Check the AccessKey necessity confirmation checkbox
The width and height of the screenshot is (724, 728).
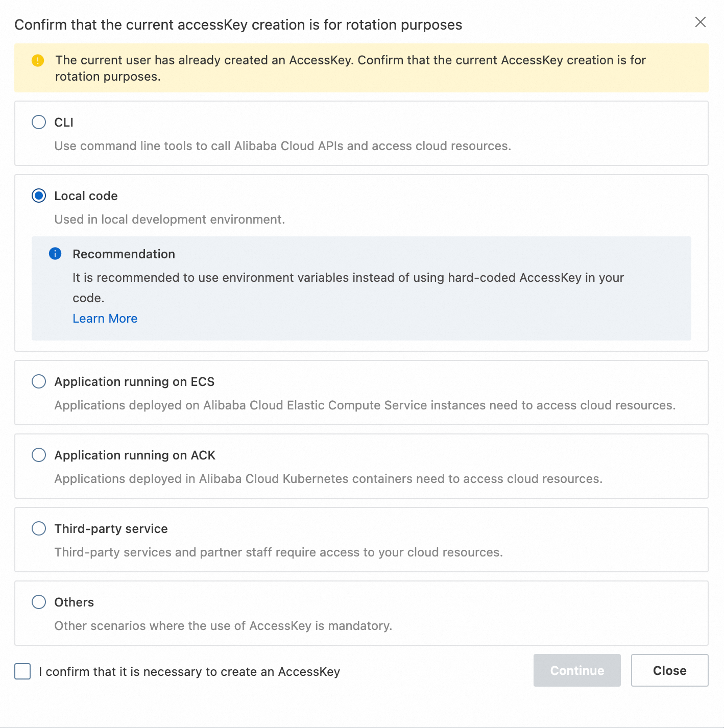pos(22,671)
